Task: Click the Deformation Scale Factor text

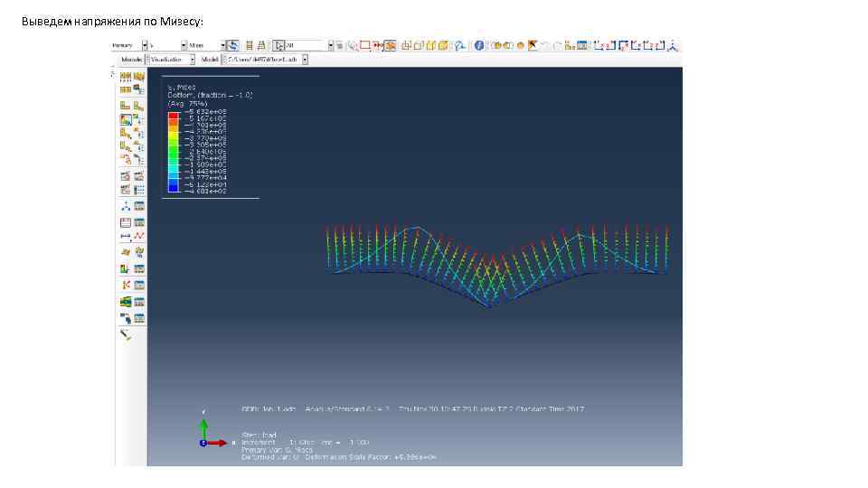Action: tap(371, 457)
